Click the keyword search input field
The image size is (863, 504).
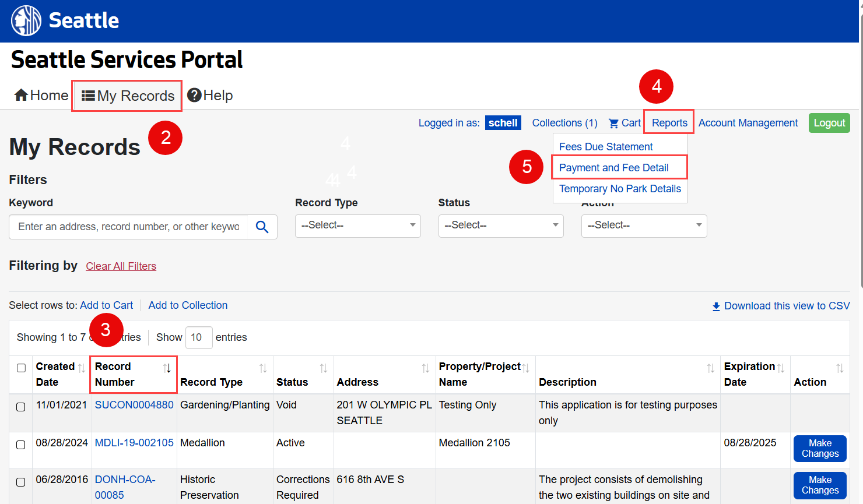[x=128, y=227]
